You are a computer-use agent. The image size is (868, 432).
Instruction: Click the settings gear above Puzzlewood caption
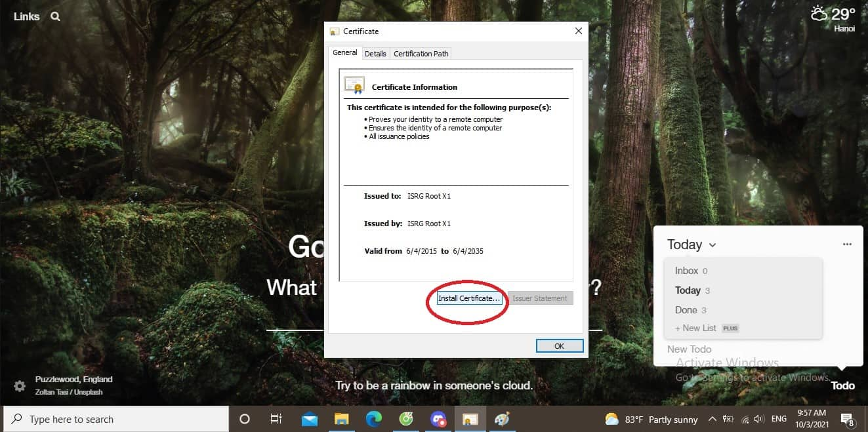19,387
